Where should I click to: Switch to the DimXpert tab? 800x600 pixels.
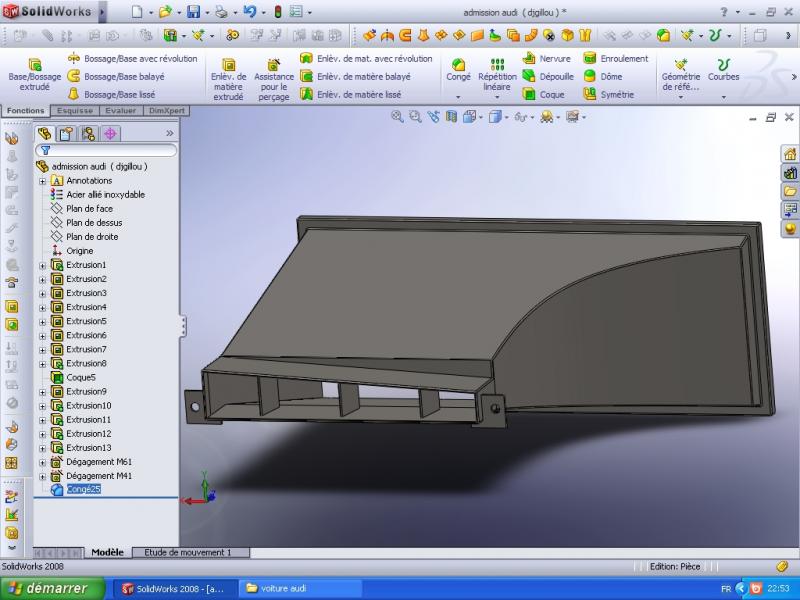[x=167, y=111]
